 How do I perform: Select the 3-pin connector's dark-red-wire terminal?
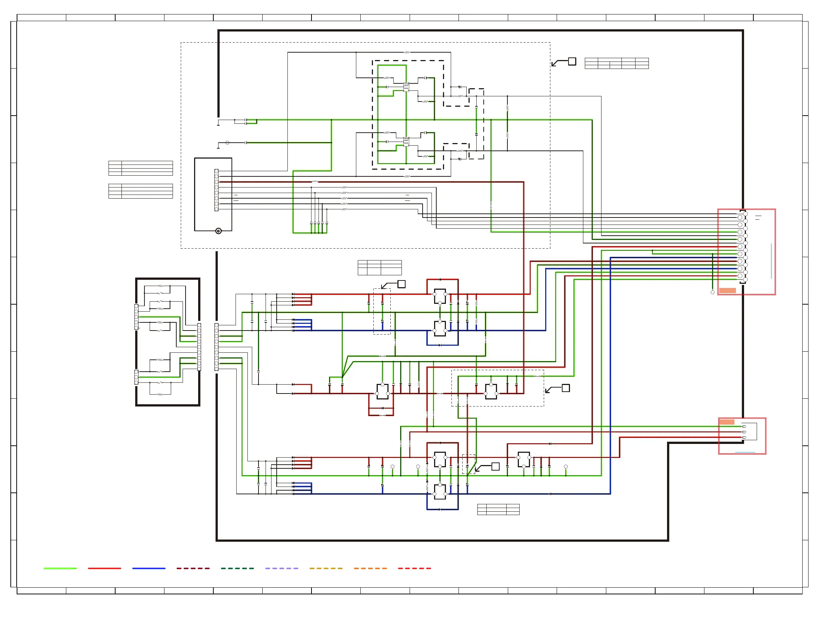744,432
